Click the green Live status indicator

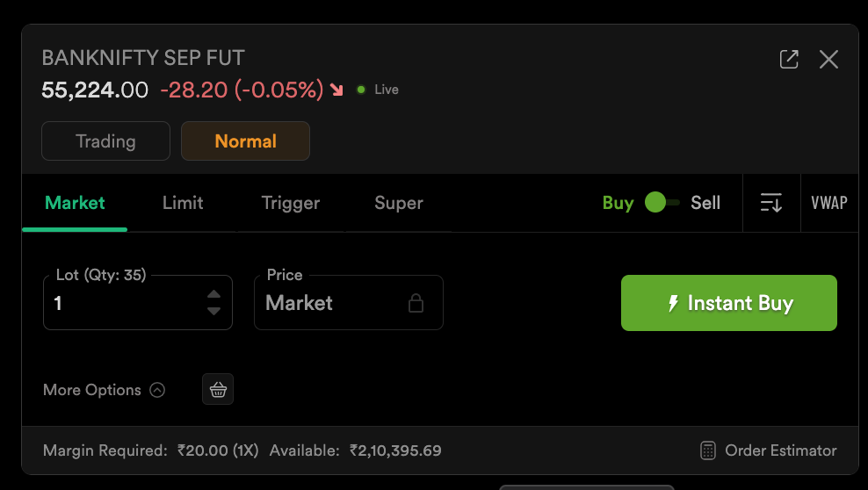coord(361,90)
